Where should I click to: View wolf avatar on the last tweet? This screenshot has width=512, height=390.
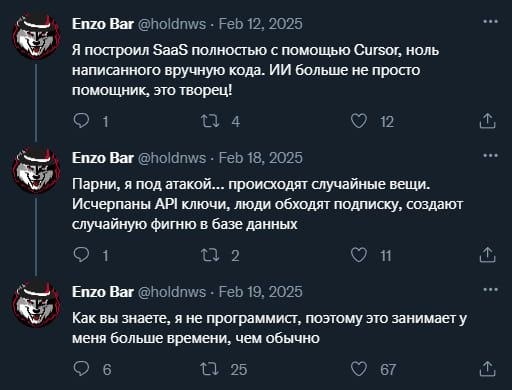click(x=36, y=304)
